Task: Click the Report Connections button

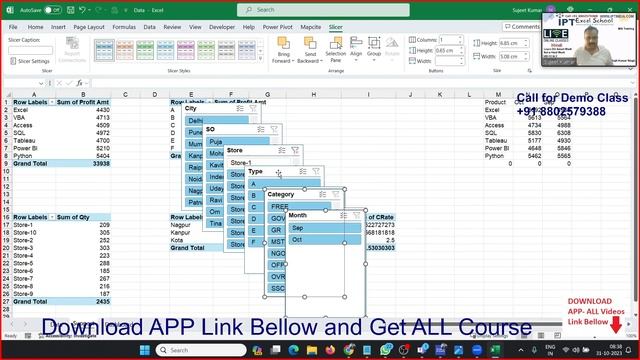Action: (72, 49)
